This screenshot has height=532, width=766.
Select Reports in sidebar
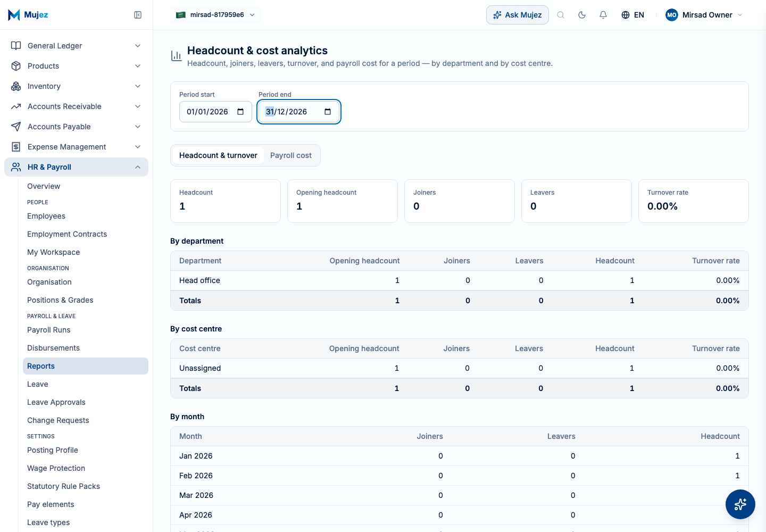point(86,366)
